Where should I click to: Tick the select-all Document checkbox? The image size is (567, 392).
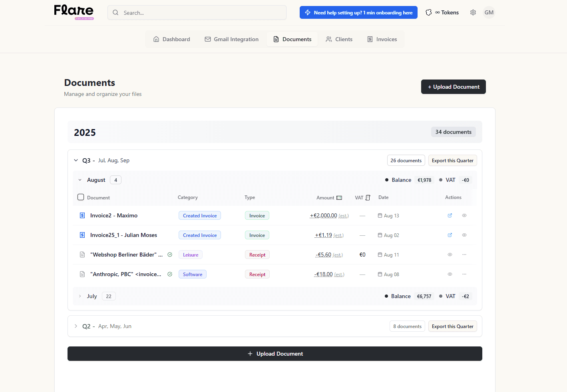tap(81, 197)
